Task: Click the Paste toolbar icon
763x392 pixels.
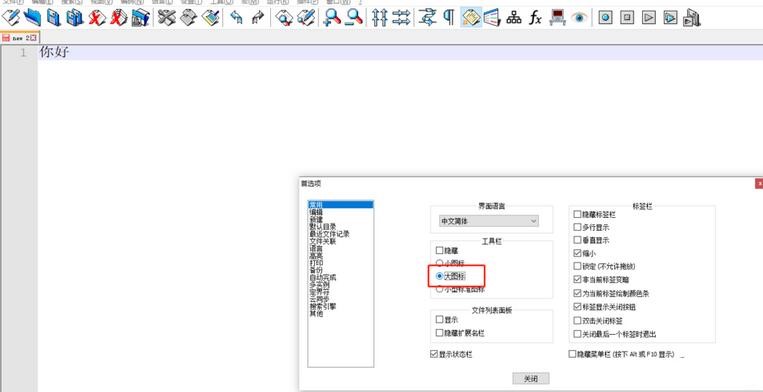Action: click(x=210, y=18)
